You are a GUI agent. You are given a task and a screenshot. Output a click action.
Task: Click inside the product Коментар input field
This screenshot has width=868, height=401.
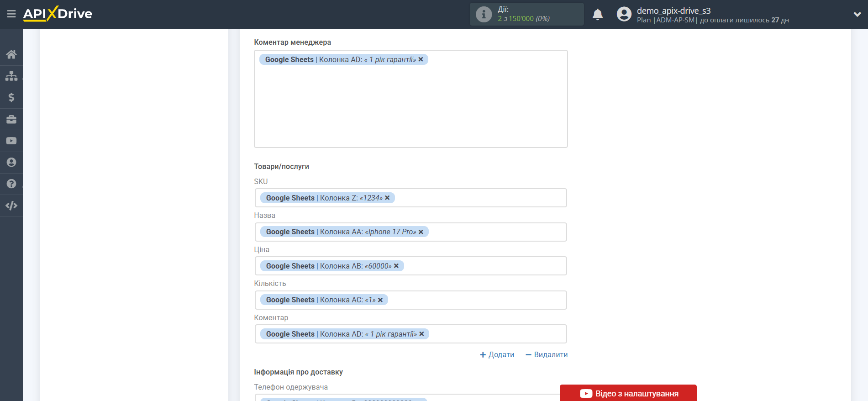411,334
